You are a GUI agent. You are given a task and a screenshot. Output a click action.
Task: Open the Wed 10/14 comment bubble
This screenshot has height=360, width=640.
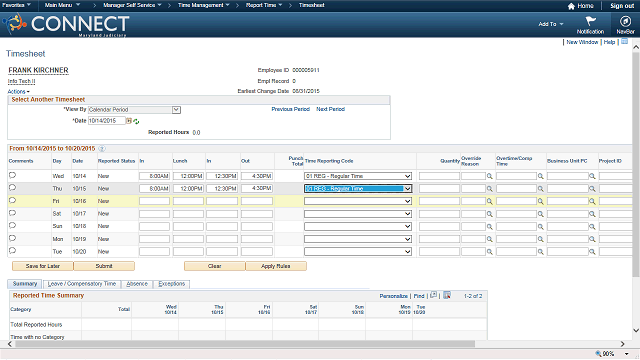[12, 175]
